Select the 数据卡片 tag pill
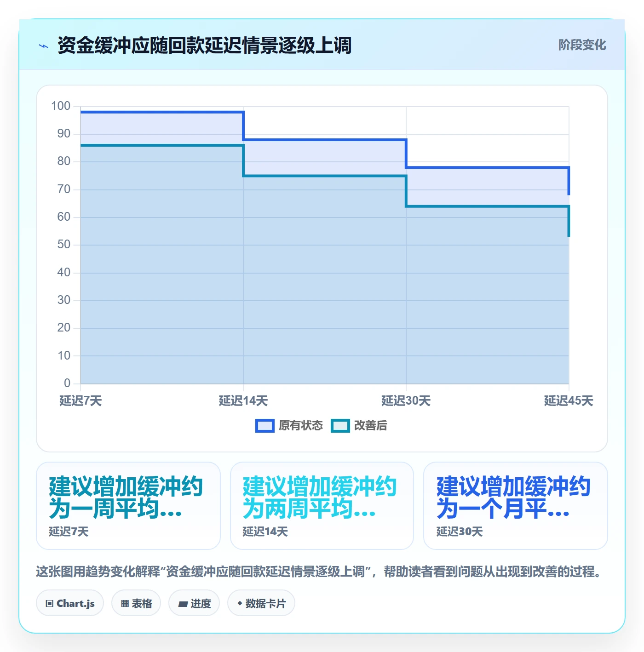Screen dimensions: 644x652 [261, 603]
